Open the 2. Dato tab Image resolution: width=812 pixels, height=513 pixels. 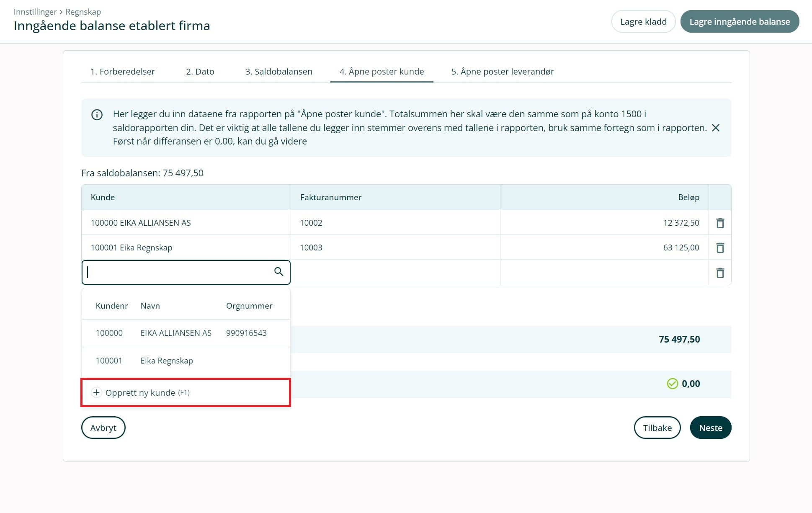click(200, 72)
